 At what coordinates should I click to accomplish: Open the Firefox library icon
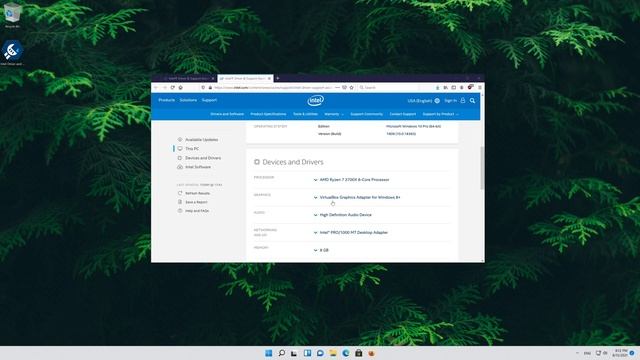(x=445, y=87)
